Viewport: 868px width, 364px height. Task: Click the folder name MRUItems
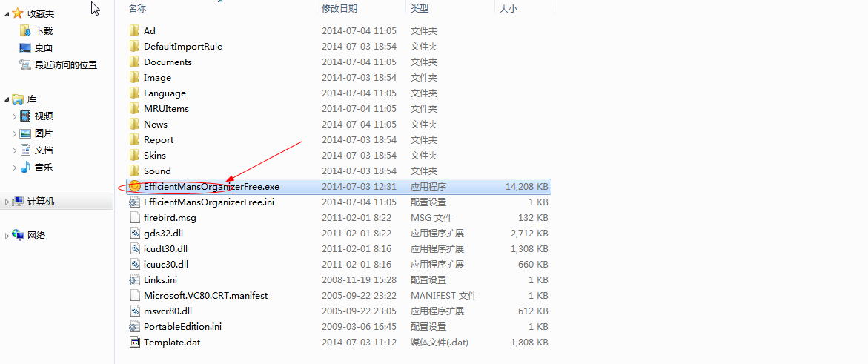166,108
